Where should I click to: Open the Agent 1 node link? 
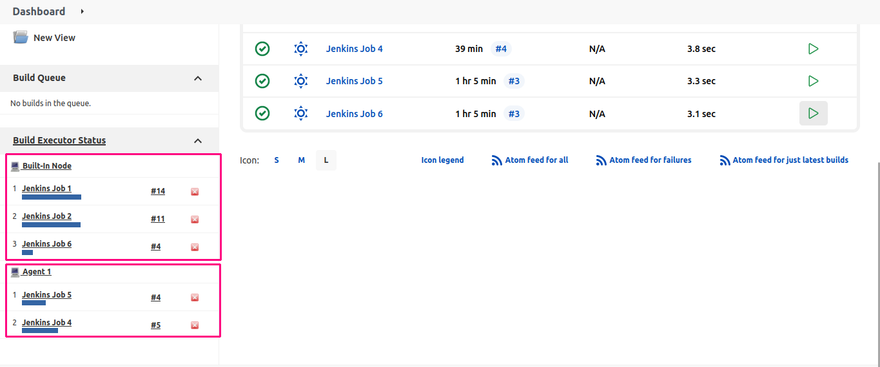click(36, 272)
